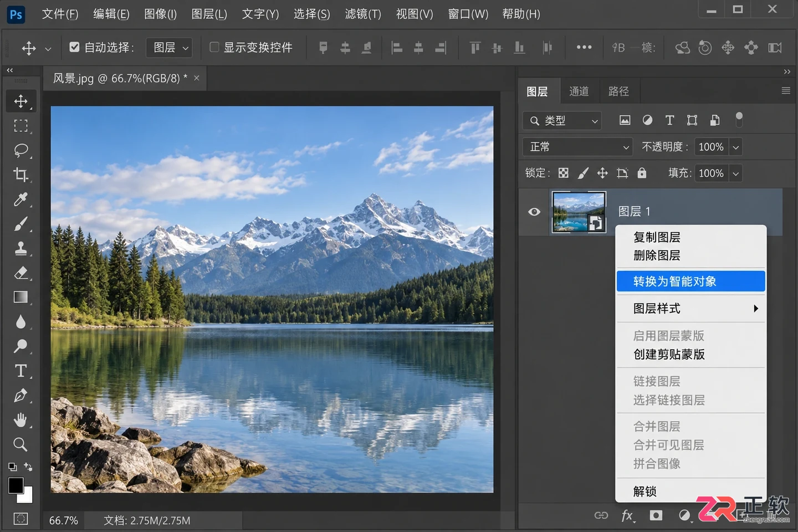Expand the 不透明度 slider arrow
Viewport: 798px width, 532px height.
click(736, 147)
